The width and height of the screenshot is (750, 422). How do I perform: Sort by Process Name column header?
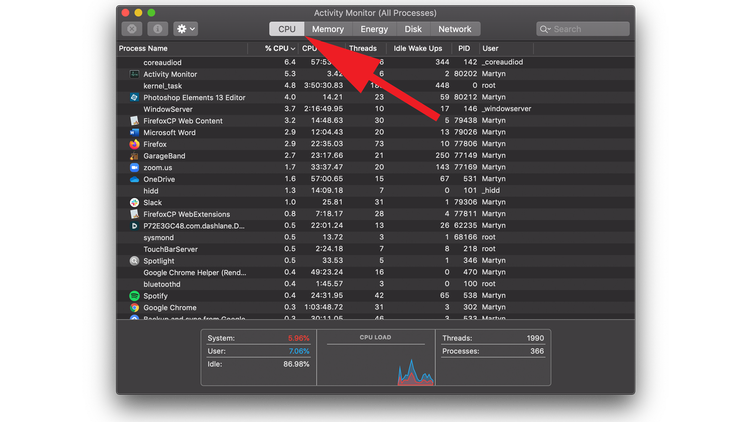(x=143, y=48)
